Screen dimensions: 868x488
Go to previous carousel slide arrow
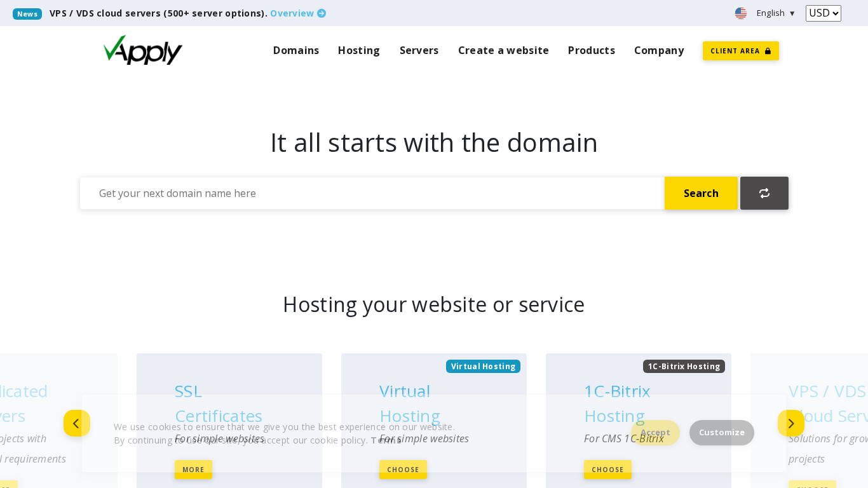point(77,423)
